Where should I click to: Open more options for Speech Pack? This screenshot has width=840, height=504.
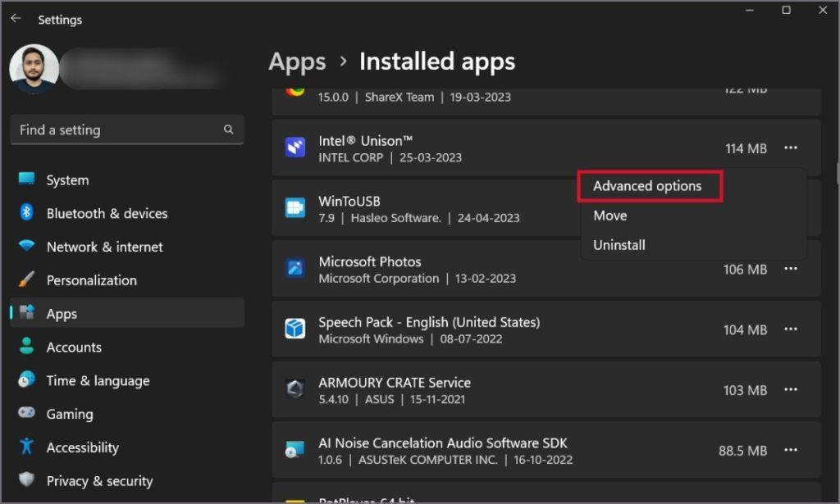791,329
